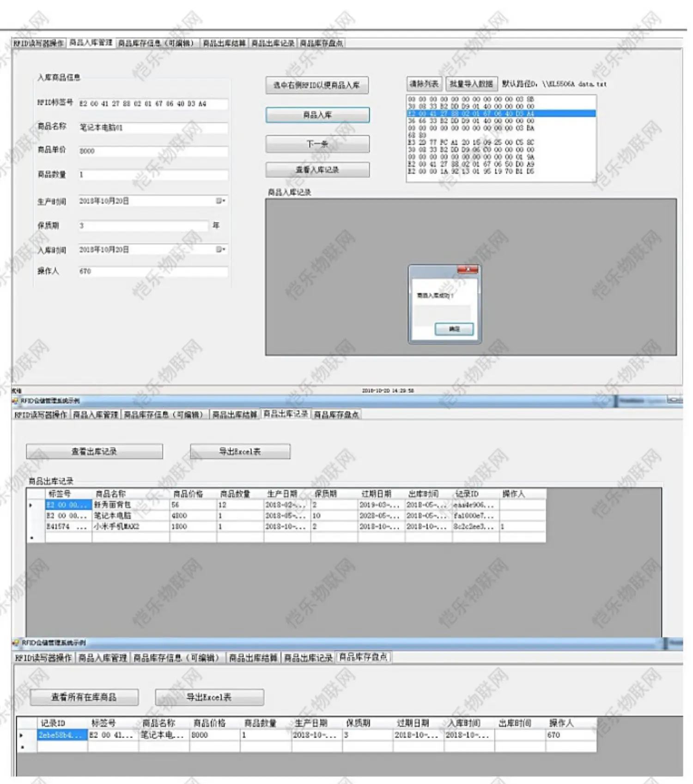The image size is (693, 784).
Task: Click the 记录ID column header in the inventory table
Action: tap(62, 723)
